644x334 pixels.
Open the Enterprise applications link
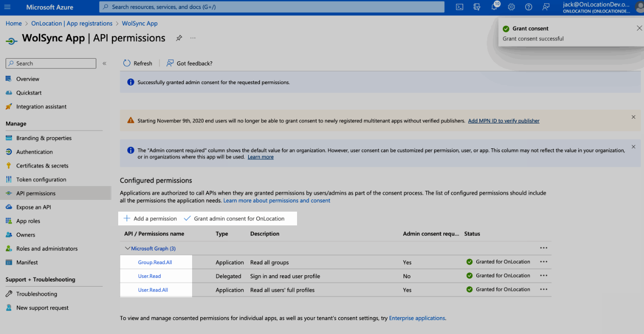[417, 318]
